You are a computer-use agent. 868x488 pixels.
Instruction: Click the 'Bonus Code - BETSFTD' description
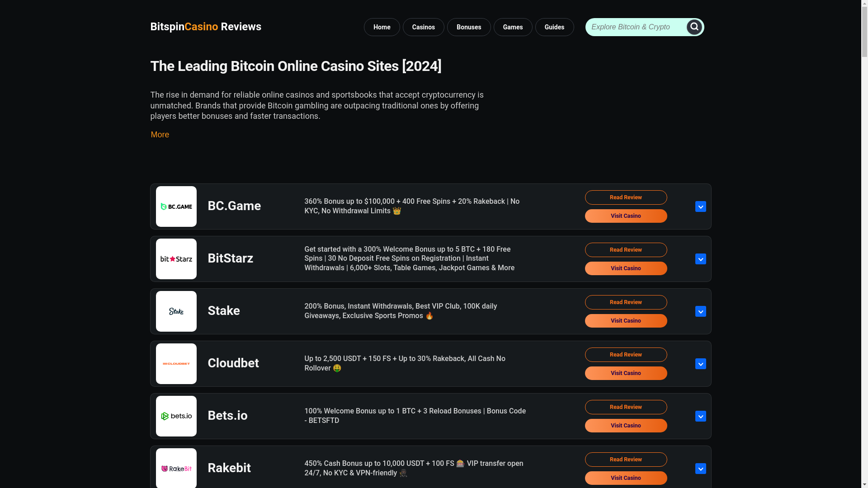point(415,416)
